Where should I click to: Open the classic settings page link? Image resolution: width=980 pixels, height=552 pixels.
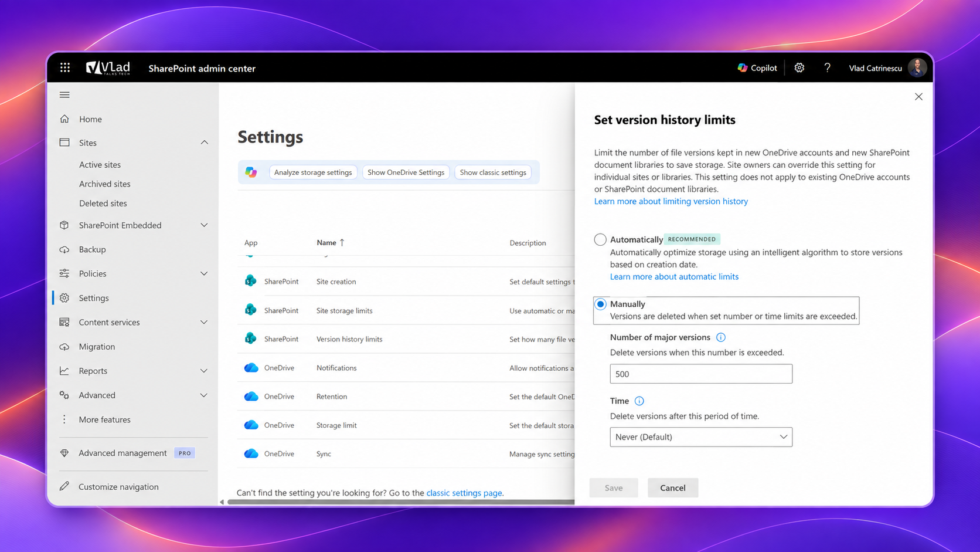coord(464,493)
